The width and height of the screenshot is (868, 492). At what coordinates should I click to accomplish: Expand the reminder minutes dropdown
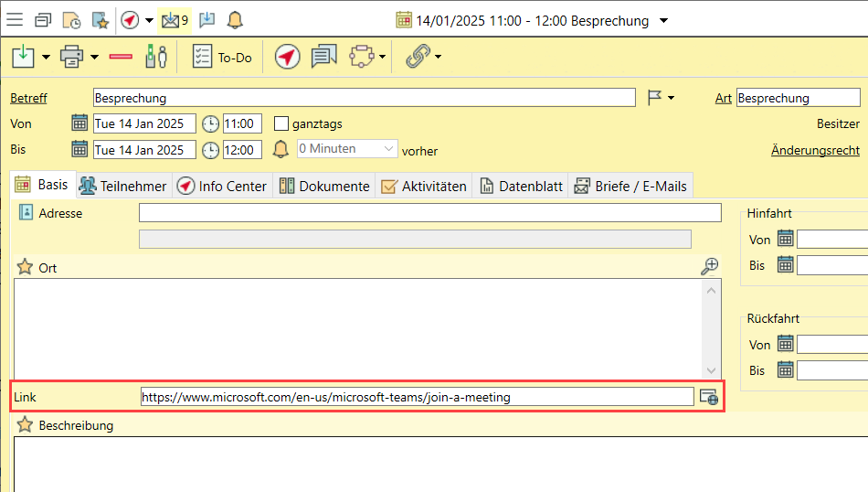pos(390,149)
